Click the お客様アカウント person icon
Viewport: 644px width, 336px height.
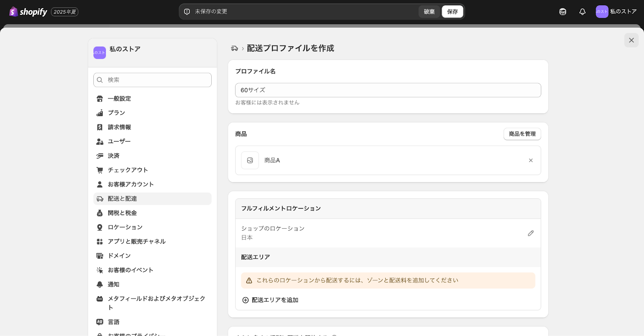(x=100, y=184)
